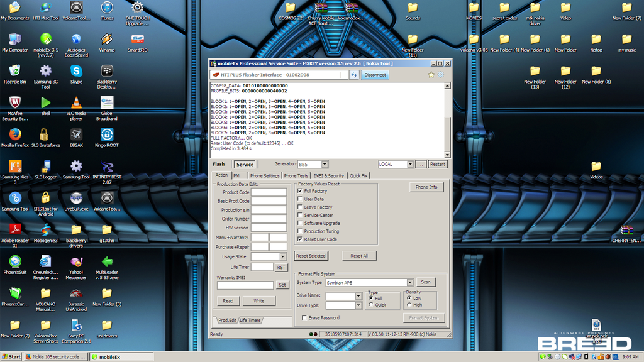Click the refresh interface arrows icon
The height and width of the screenshot is (362, 644).
pyautogui.click(x=354, y=75)
